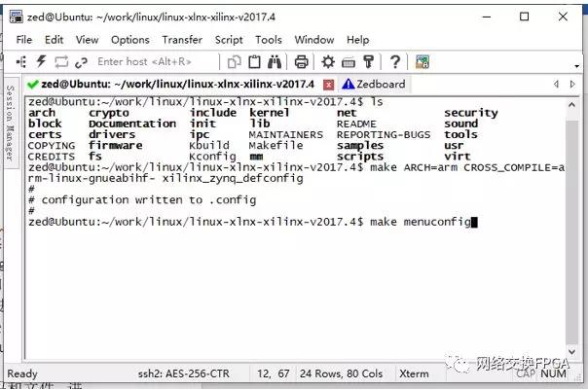Show previous tabs with left arrow
The width and height of the screenshot is (588, 390).
coord(556,85)
